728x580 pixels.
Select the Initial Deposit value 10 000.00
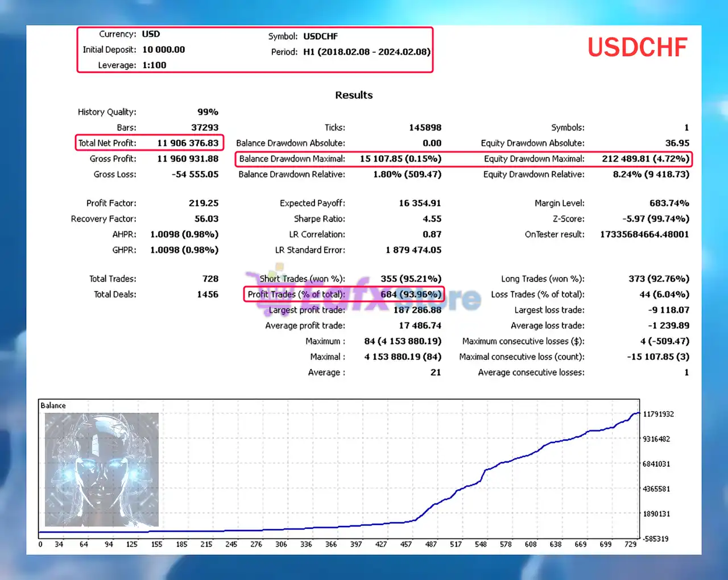click(x=164, y=49)
